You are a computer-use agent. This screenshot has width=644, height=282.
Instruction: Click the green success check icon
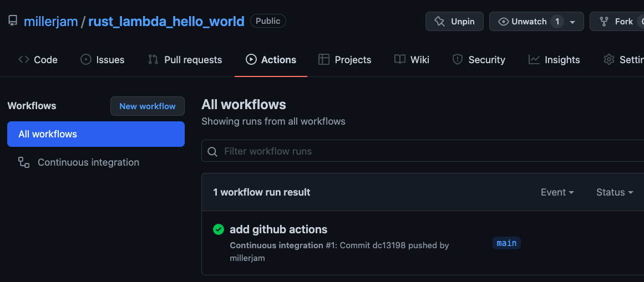click(219, 229)
